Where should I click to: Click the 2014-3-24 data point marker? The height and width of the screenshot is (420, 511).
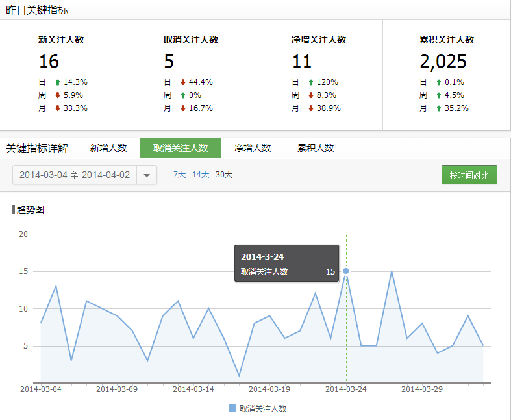(346, 271)
